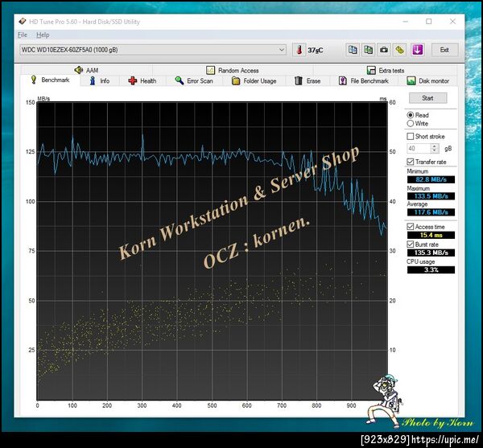
Task: Click the camera save screenshot icon
Action: pos(384,50)
